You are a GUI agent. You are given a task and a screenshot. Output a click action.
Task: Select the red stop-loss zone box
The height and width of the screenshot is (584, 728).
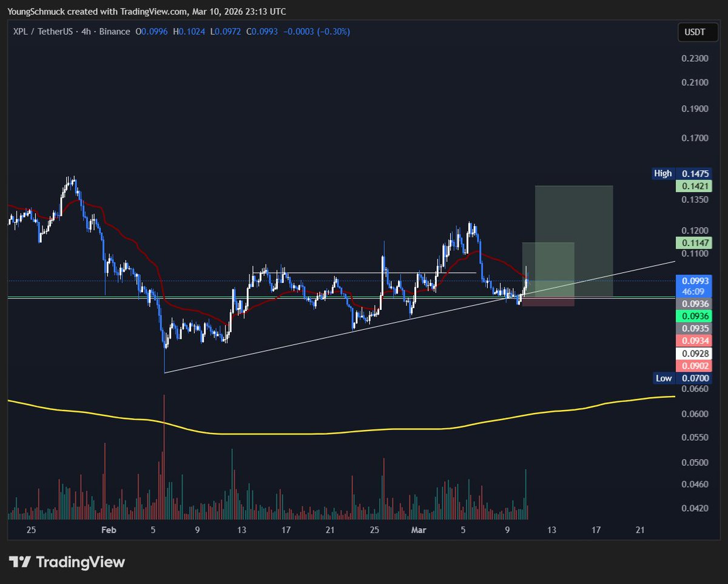(548, 301)
